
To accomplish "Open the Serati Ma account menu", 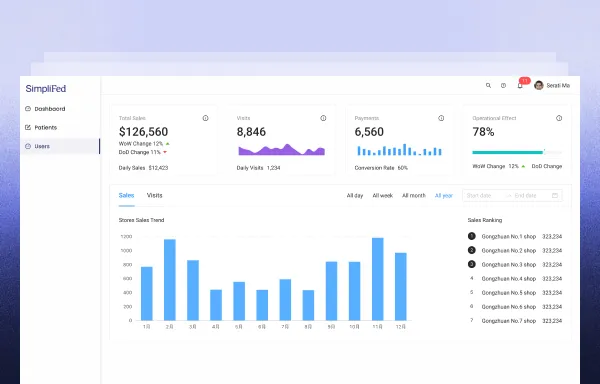I will (x=552, y=85).
